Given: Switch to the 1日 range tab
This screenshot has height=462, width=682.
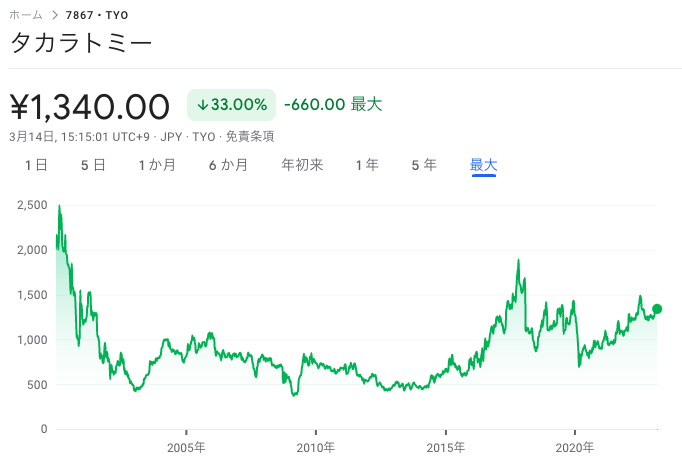Looking at the screenshot, I should (x=36, y=165).
